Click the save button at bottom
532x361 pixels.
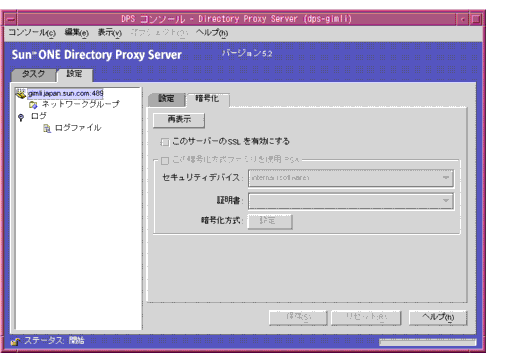tap(298, 318)
